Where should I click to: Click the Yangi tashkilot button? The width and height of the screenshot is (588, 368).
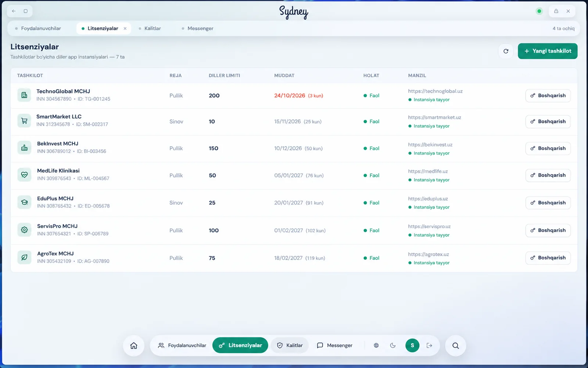point(548,51)
